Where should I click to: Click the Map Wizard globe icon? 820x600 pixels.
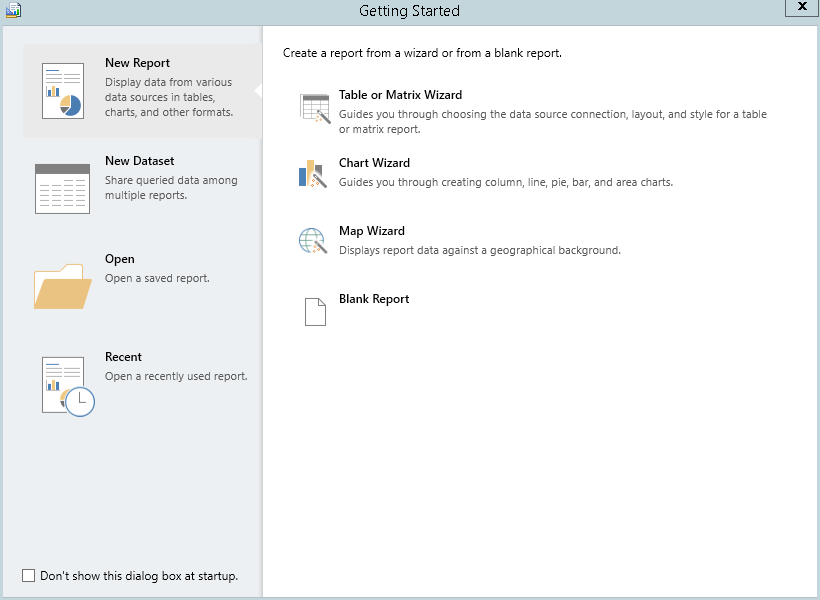[x=313, y=242]
